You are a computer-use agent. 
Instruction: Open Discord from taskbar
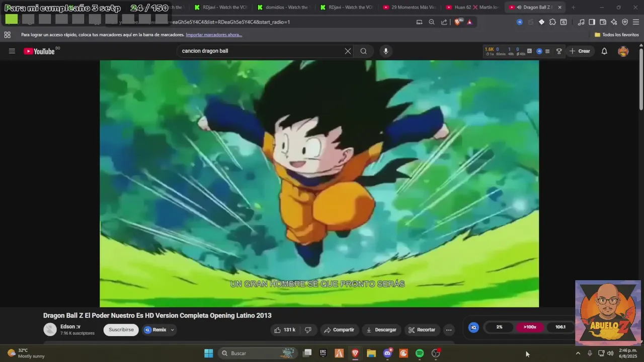(x=387, y=353)
